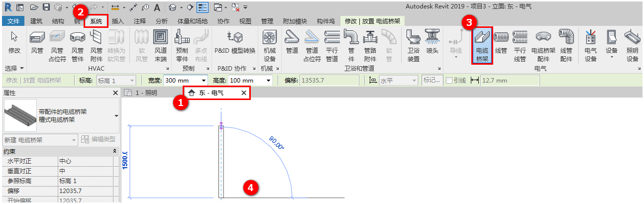Select the Modify arrow tool

pyautogui.click(x=14, y=42)
